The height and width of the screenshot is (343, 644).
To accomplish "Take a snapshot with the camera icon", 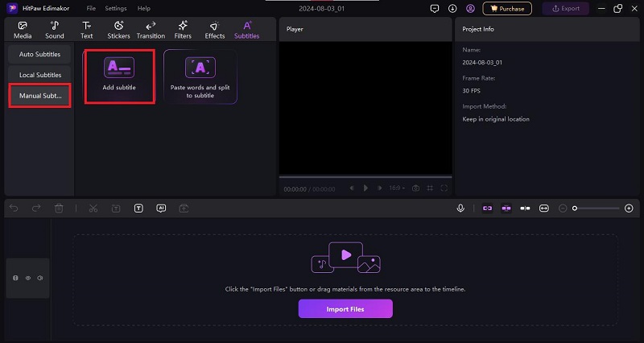I will click(x=415, y=188).
